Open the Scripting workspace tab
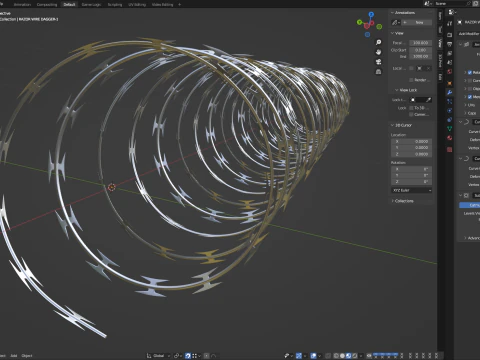480x360 pixels. tap(115, 4)
